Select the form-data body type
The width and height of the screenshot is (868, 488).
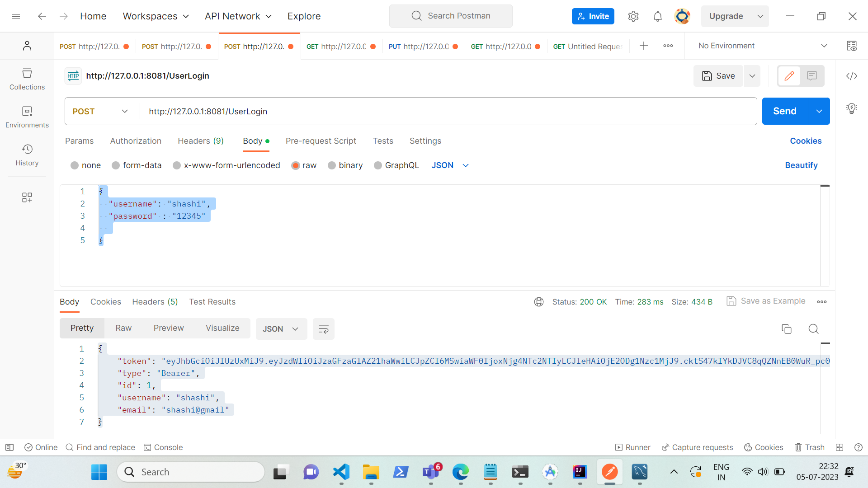point(137,165)
